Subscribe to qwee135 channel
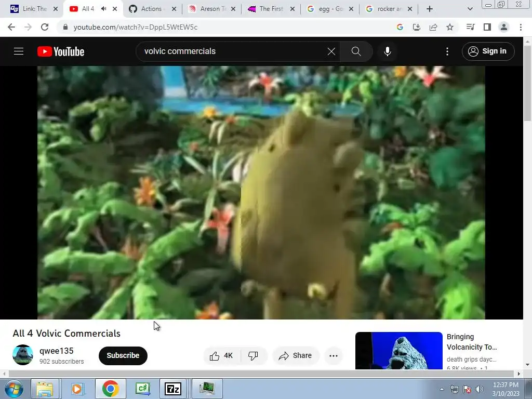The height and width of the screenshot is (399, 532). coord(123,355)
